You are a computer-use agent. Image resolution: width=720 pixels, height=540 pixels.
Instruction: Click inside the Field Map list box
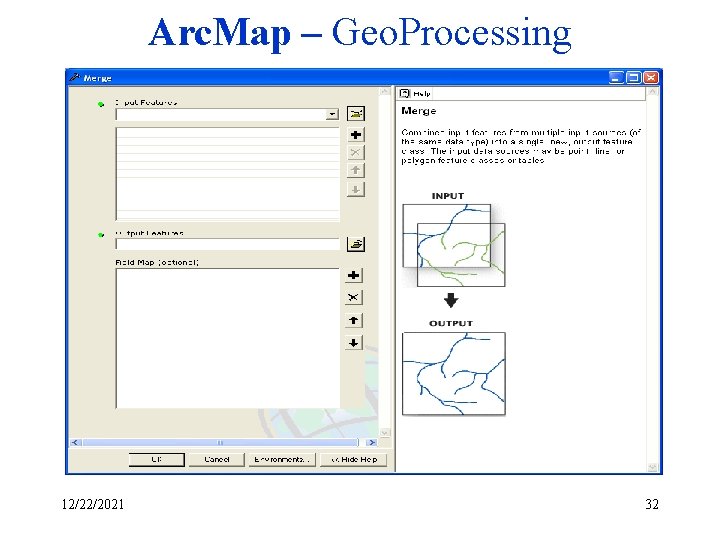(x=228, y=338)
